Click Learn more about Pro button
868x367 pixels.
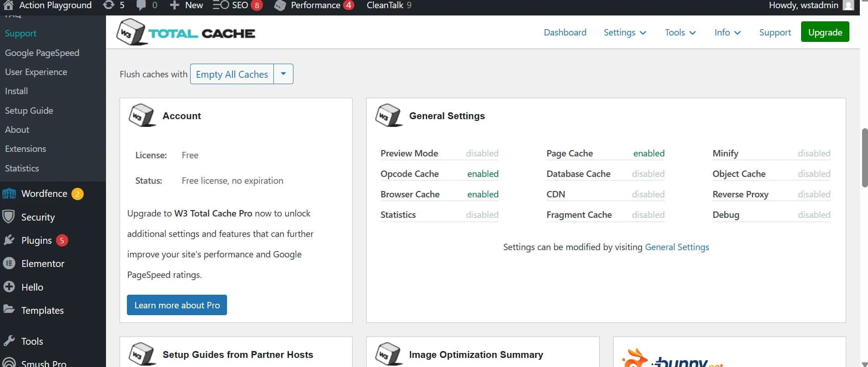point(177,305)
